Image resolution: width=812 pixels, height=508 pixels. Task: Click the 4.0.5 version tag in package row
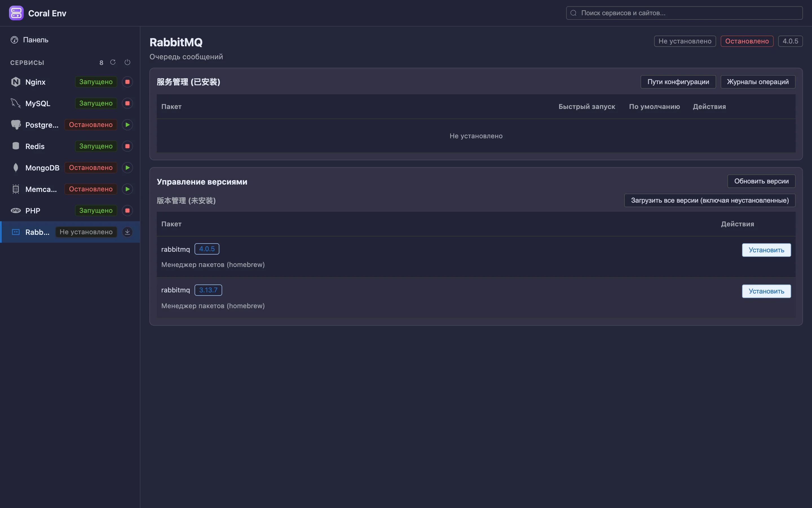click(x=207, y=249)
